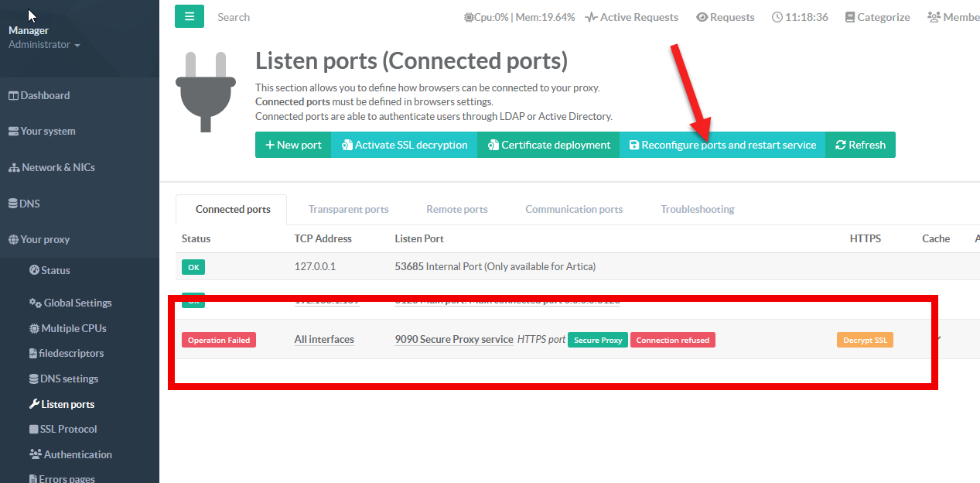Viewport: 980px width, 483px height.
Task: Click the hamburger menu toggle button
Action: [190, 16]
